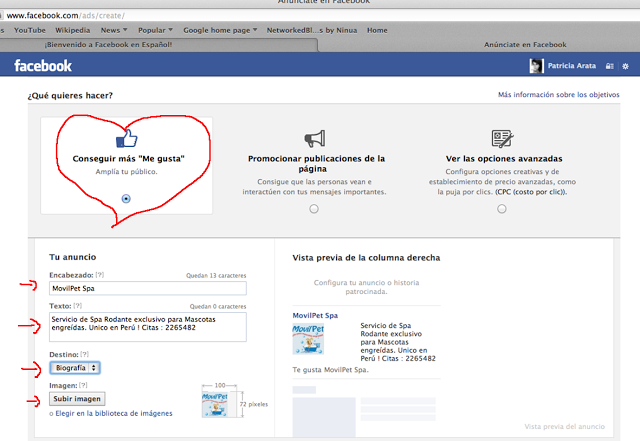640x441 pixels.
Task: Focus the Encabezado headline input field
Action: pos(148,288)
